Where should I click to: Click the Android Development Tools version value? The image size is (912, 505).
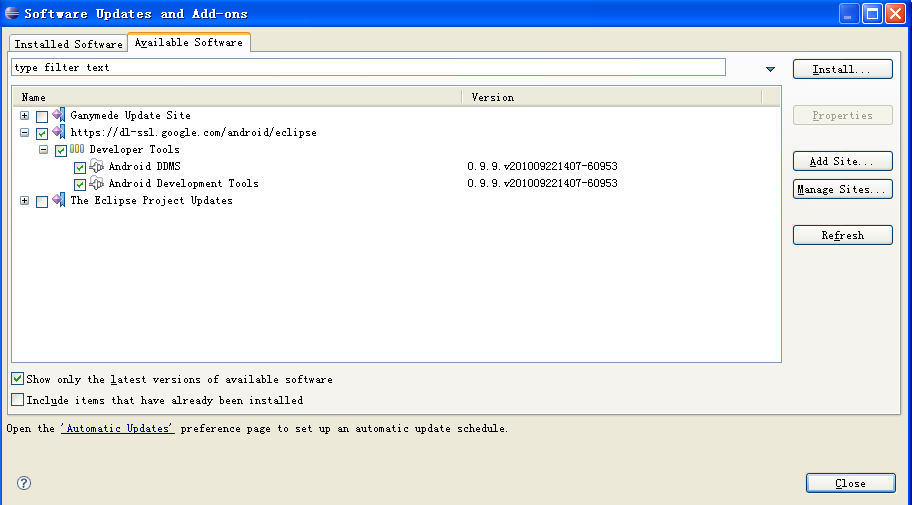tap(542, 183)
